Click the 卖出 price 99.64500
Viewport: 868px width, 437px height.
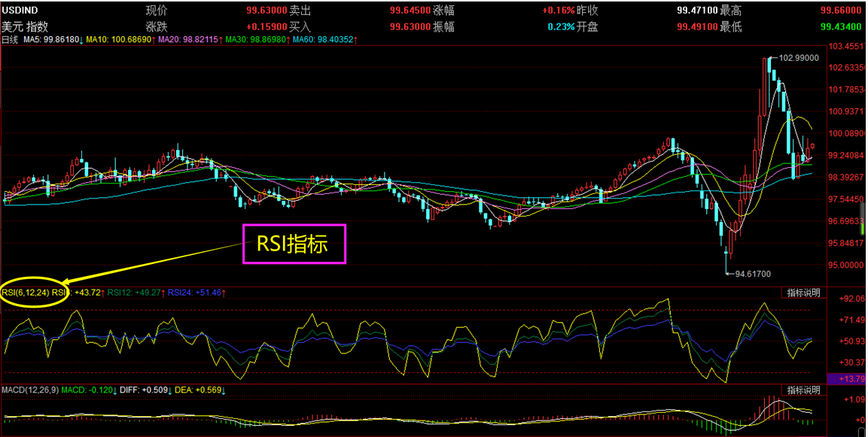point(410,11)
